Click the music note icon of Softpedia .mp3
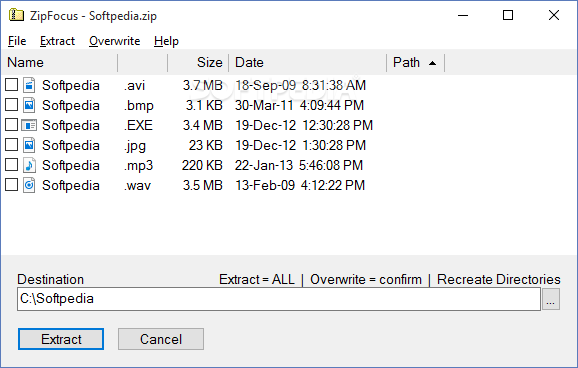The image size is (578, 368). pos(29,165)
